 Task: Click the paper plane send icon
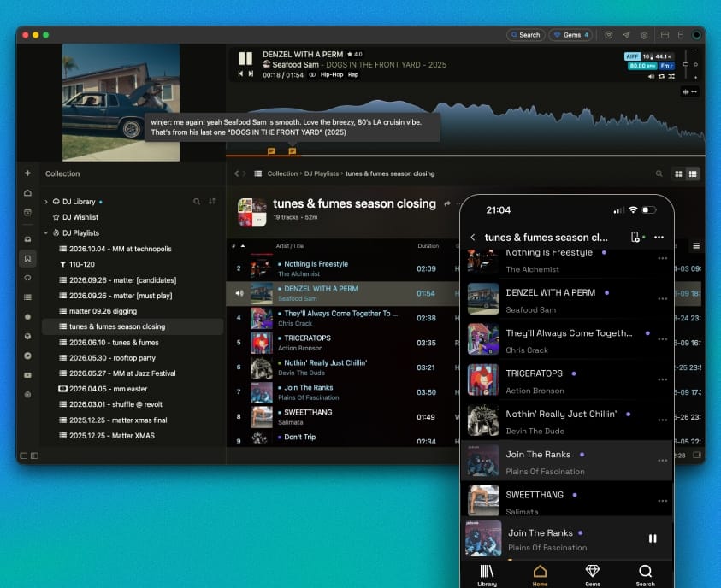(x=626, y=35)
